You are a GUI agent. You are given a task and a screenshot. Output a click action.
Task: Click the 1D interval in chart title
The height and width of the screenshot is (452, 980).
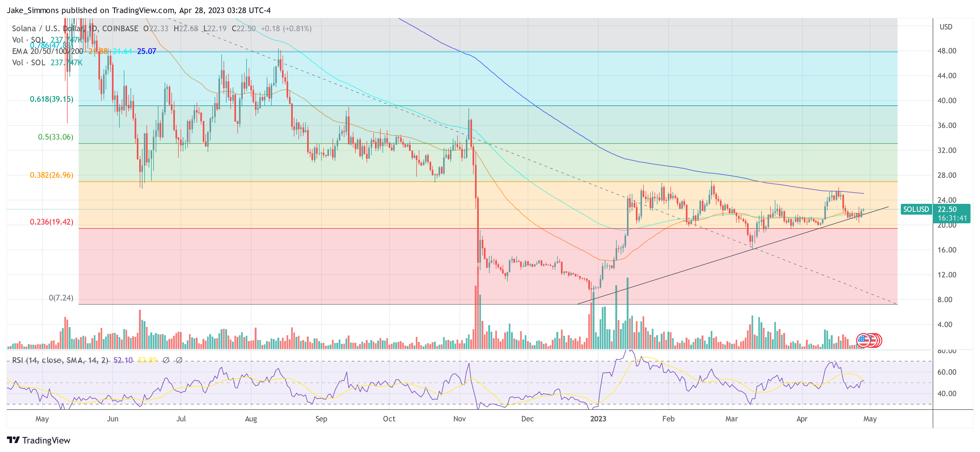pyautogui.click(x=93, y=29)
